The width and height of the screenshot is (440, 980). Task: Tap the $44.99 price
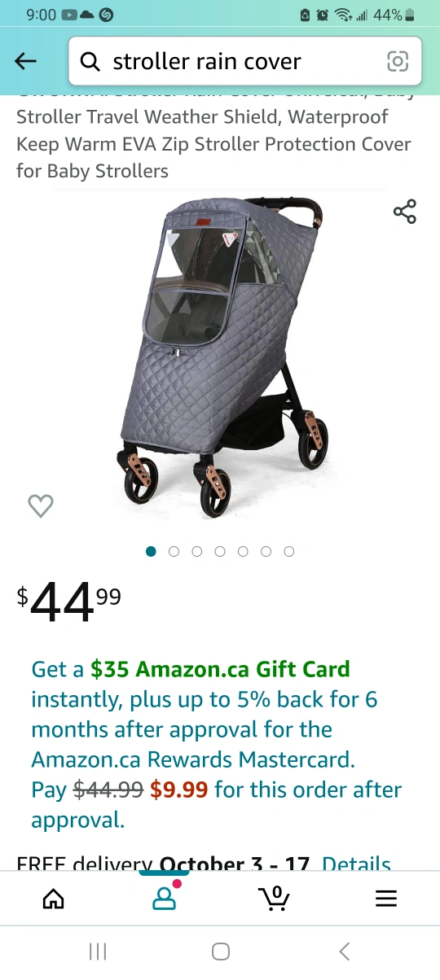(x=69, y=601)
